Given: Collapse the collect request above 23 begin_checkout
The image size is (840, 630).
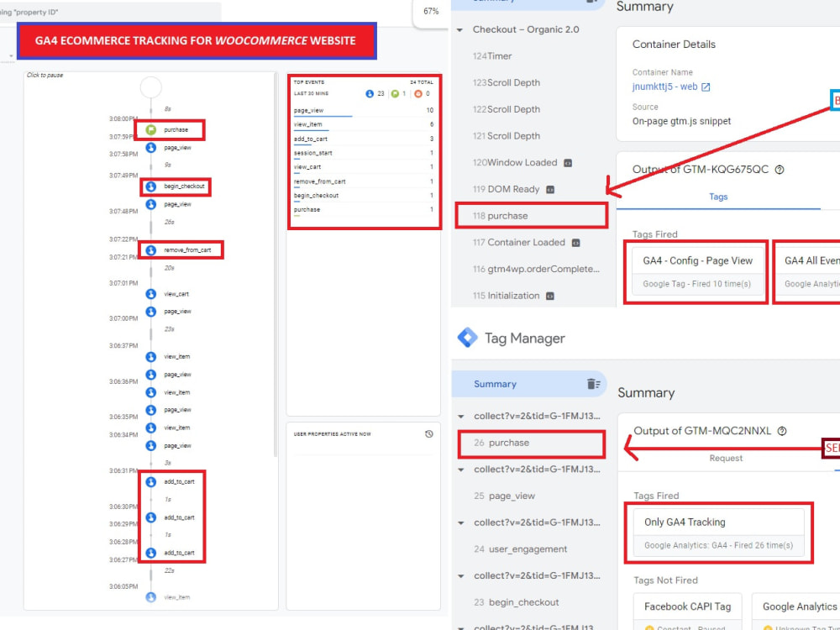Looking at the screenshot, I should click(461, 576).
